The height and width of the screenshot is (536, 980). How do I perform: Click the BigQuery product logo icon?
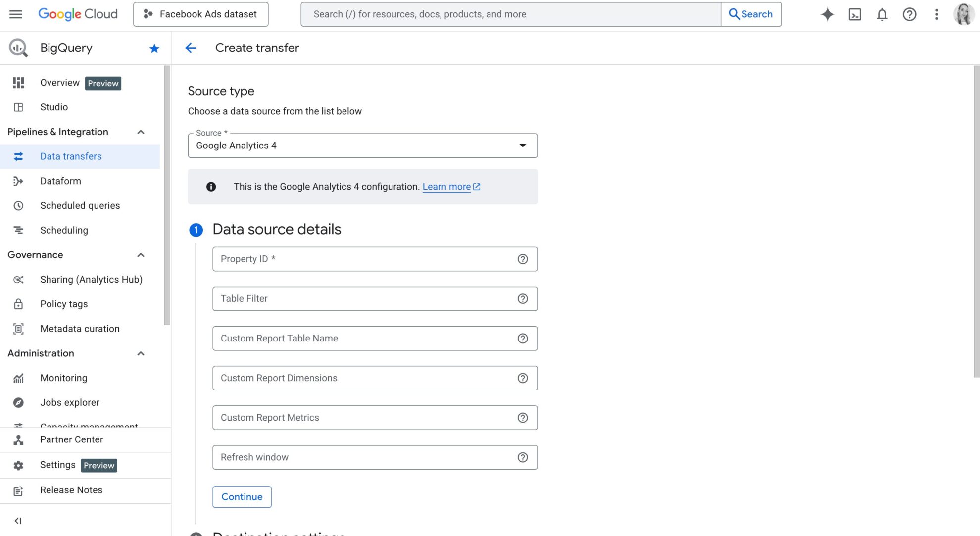[18, 48]
